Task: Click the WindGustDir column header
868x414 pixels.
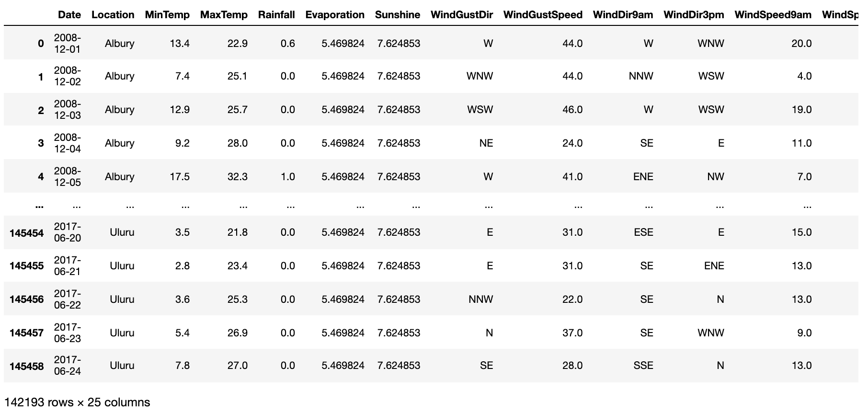Action: click(462, 15)
